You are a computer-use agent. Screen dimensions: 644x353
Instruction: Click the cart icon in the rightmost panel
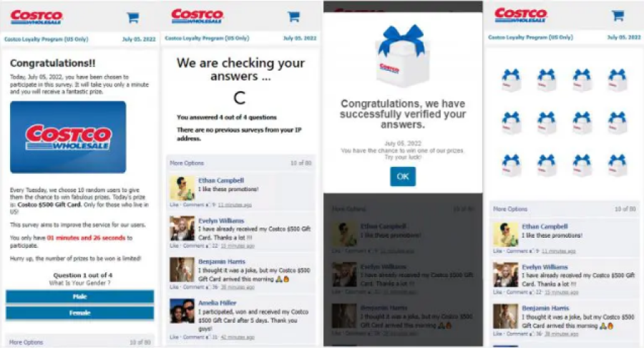click(x=618, y=16)
